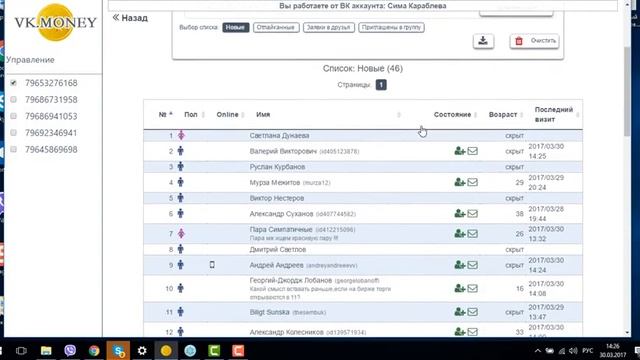Sort table by Состояние column
Screen dimensions: 640x360
(x=455, y=115)
